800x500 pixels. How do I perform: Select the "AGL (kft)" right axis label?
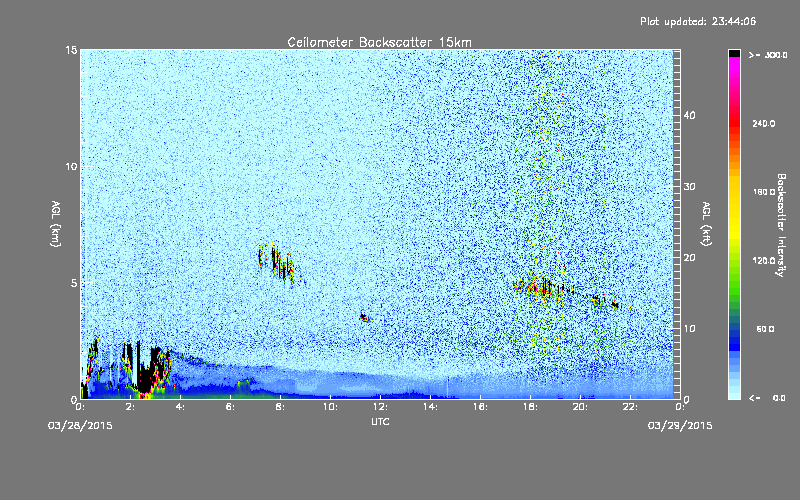point(706,223)
